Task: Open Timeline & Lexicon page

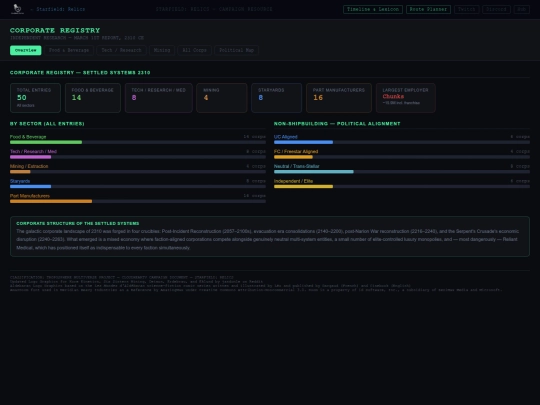Action: pyautogui.click(x=373, y=9)
